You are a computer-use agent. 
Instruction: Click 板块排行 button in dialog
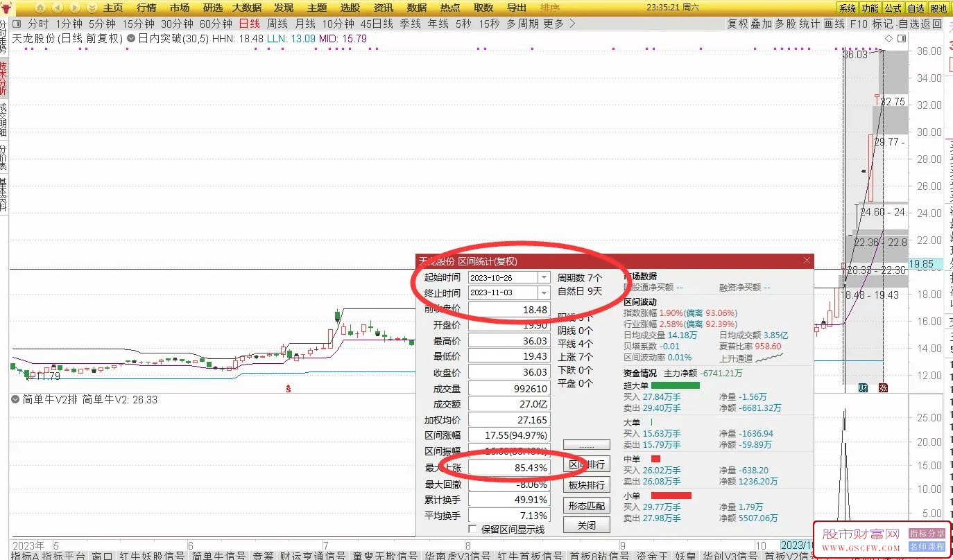[x=587, y=485]
